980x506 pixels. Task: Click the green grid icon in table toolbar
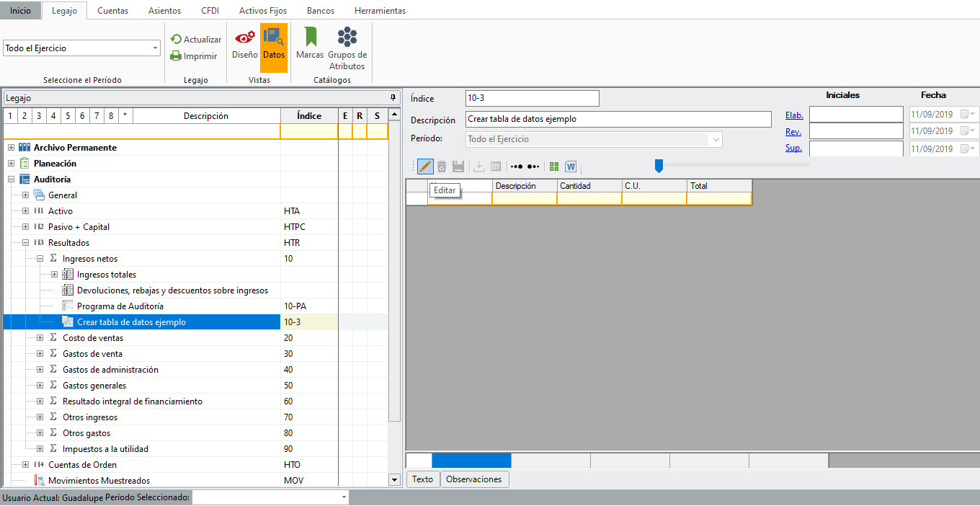tap(554, 167)
